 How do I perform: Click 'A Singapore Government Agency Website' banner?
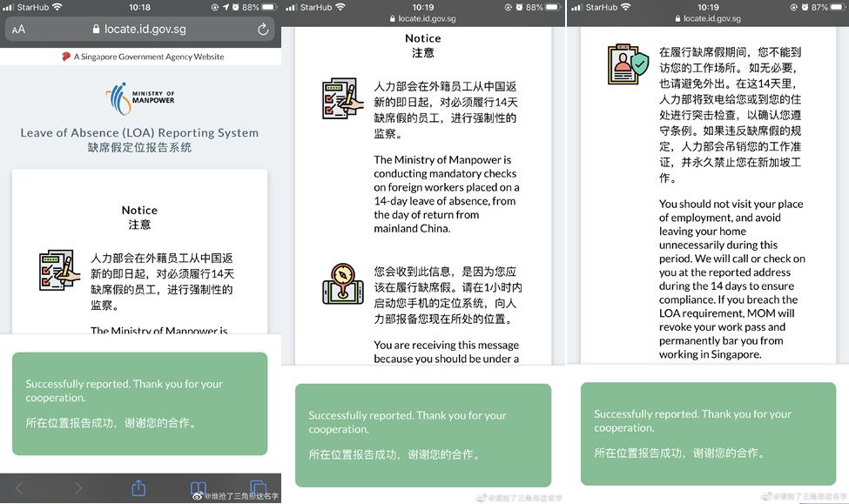[x=143, y=57]
